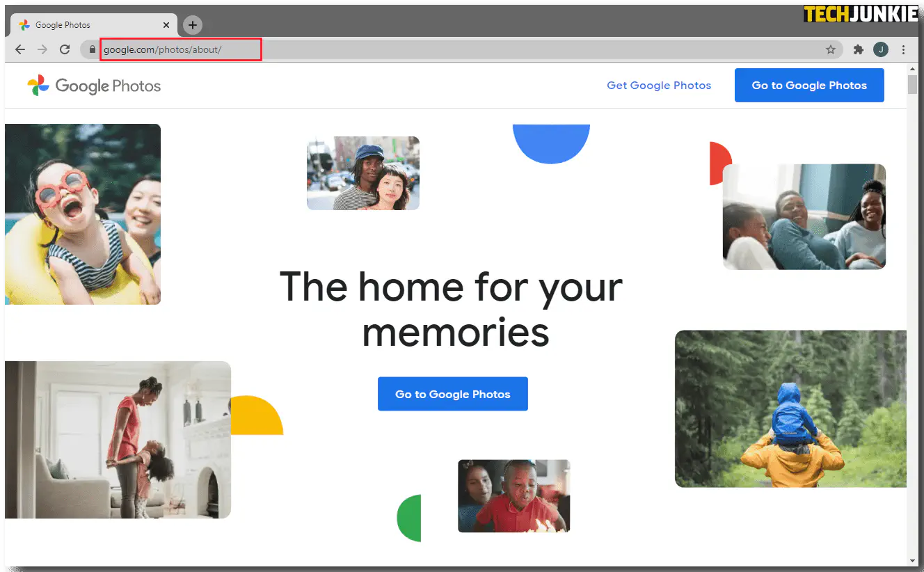Click the browser forward arrow
Viewport: 924px width, 572px height.
pos(42,49)
